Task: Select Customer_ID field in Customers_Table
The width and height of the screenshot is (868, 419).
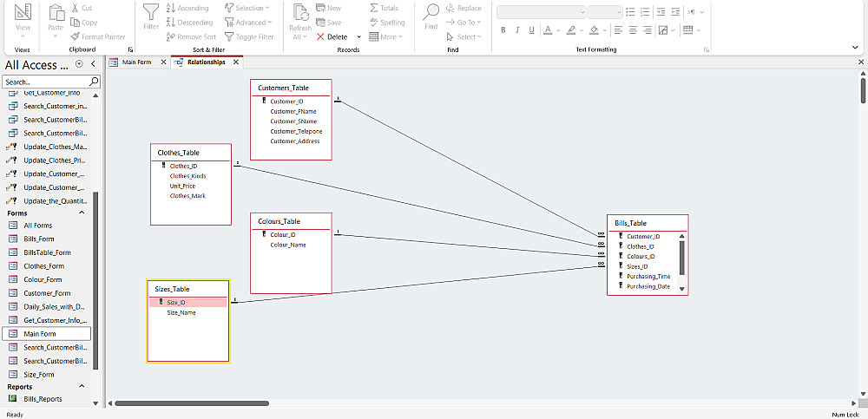Action: (x=286, y=101)
